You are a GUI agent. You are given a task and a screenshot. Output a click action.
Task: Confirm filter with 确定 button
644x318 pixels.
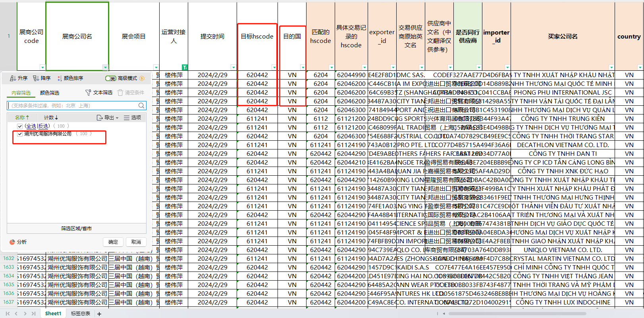click(113, 242)
